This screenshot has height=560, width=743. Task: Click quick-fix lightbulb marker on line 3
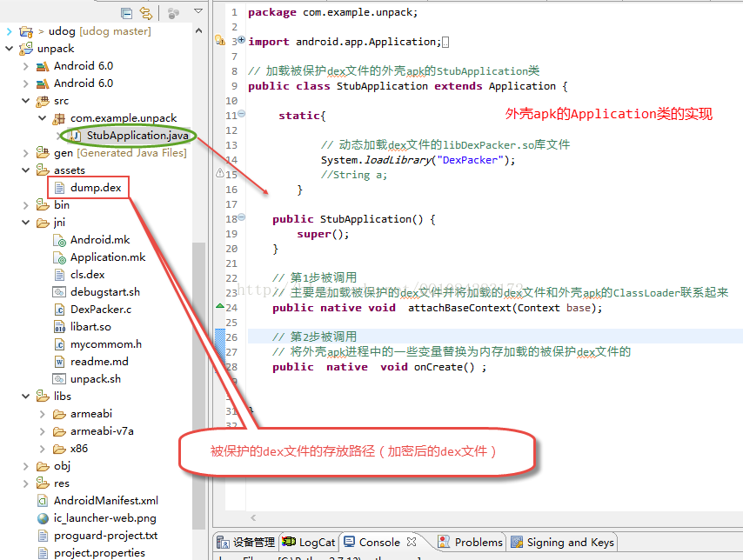coord(220,40)
